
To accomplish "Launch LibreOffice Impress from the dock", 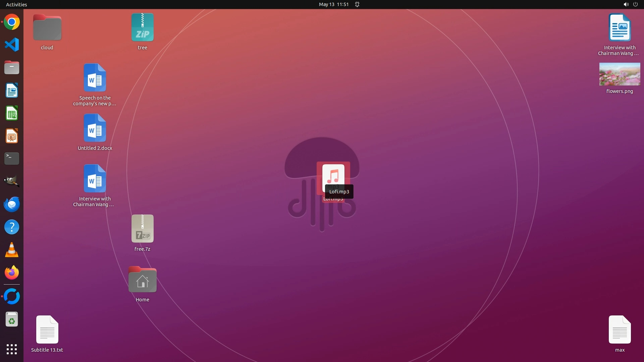I will [x=12, y=136].
